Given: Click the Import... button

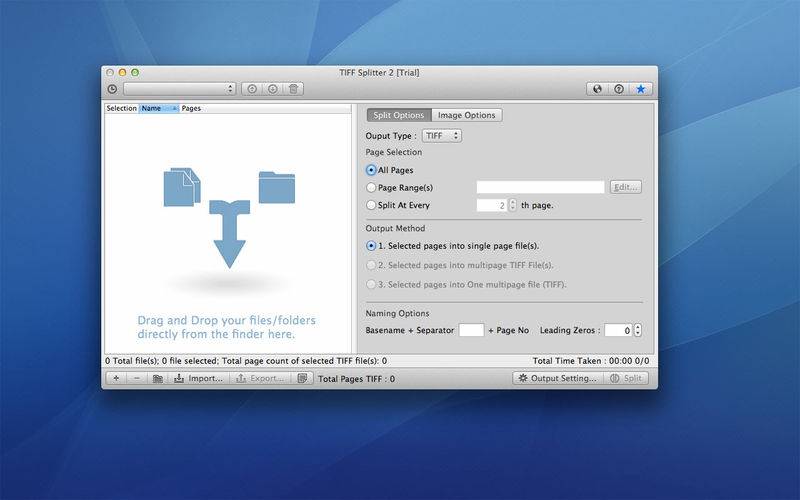Looking at the screenshot, I should [199, 378].
